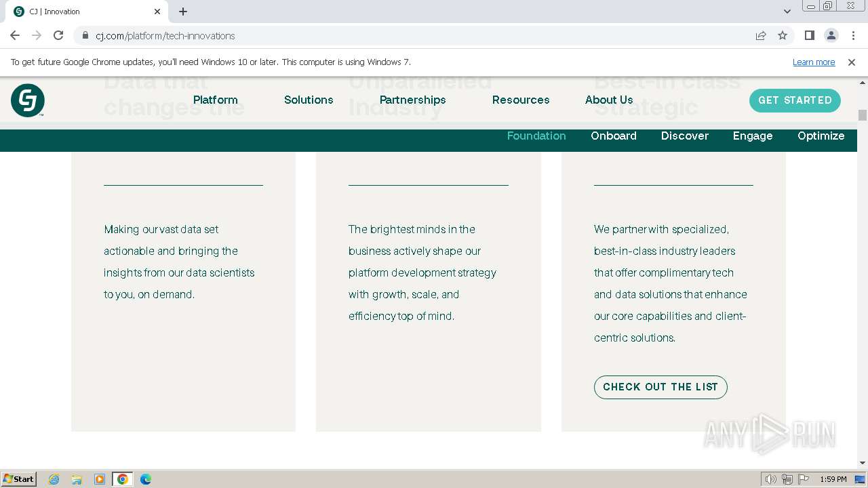Jump to the Discover section

685,136
